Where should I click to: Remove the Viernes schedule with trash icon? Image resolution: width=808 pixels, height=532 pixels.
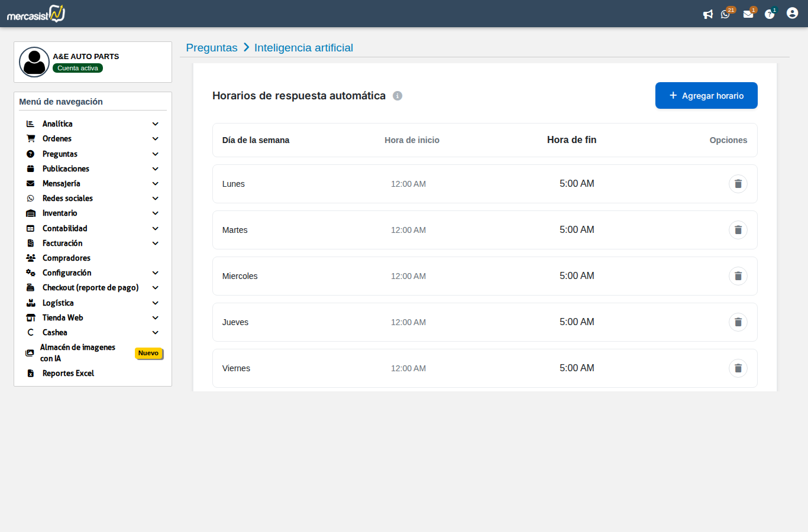point(738,368)
